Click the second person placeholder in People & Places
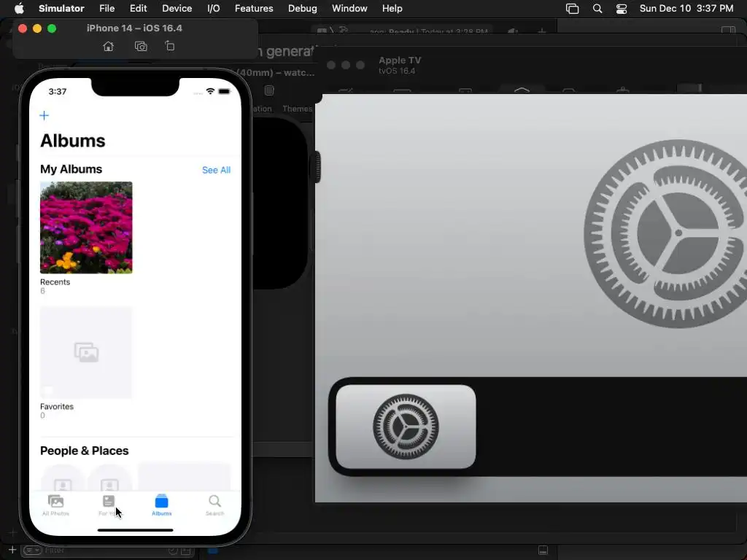Viewport: 747px width, 560px height. pyautogui.click(x=109, y=478)
